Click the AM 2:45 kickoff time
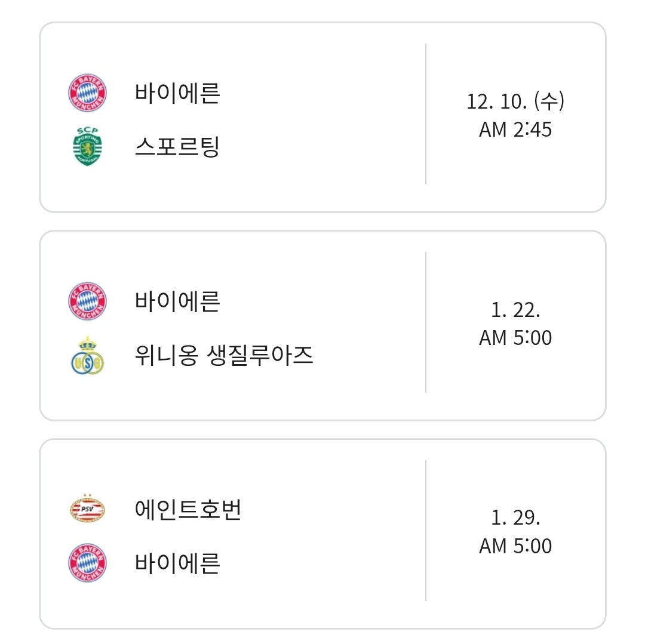 point(515,130)
